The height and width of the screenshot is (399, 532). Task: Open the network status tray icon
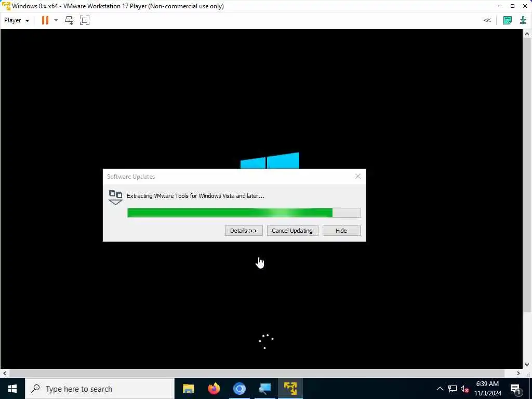pyautogui.click(x=453, y=389)
